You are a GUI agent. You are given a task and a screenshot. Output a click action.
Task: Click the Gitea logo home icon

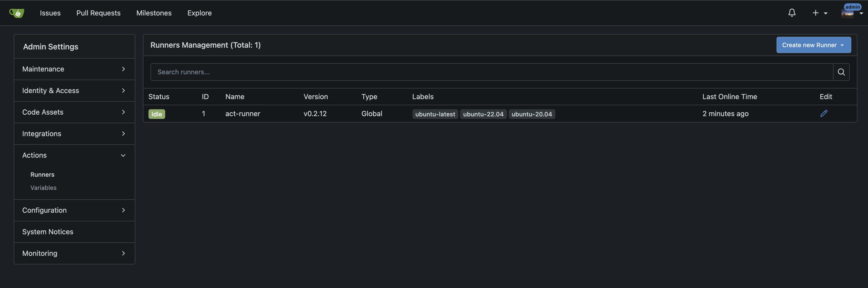click(x=16, y=13)
